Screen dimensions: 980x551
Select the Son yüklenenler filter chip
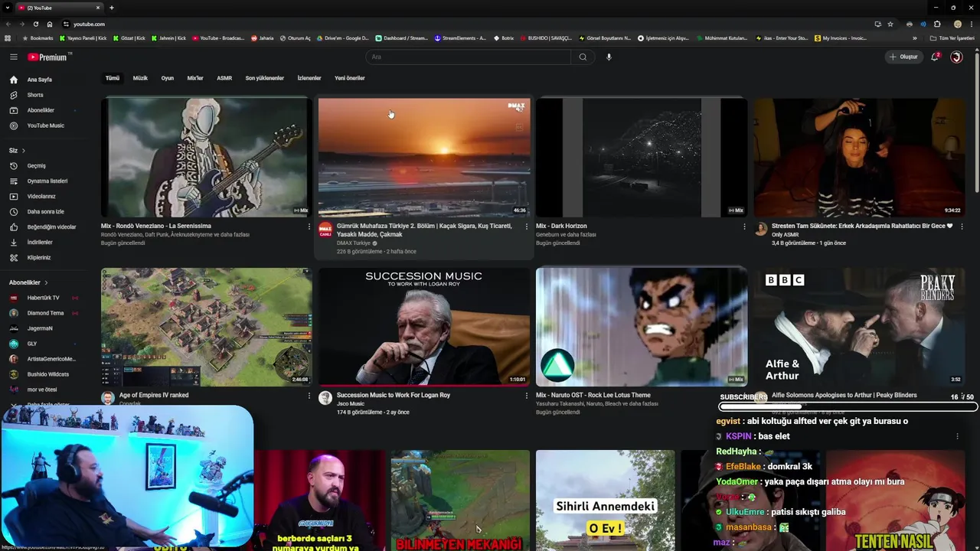coord(264,78)
